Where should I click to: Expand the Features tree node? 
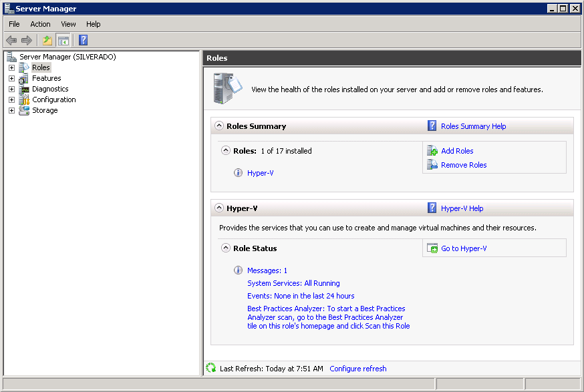pyautogui.click(x=11, y=79)
